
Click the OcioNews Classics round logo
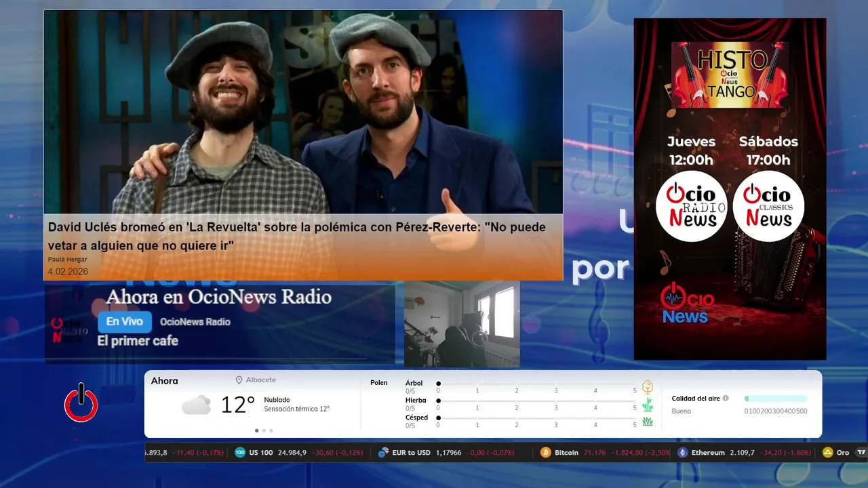tap(768, 206)
